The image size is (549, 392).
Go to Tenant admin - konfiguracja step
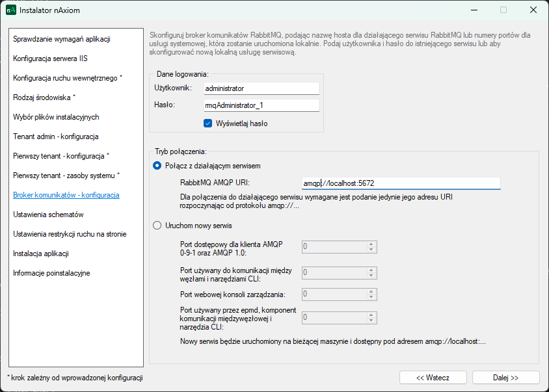click(x=55, y=137)
